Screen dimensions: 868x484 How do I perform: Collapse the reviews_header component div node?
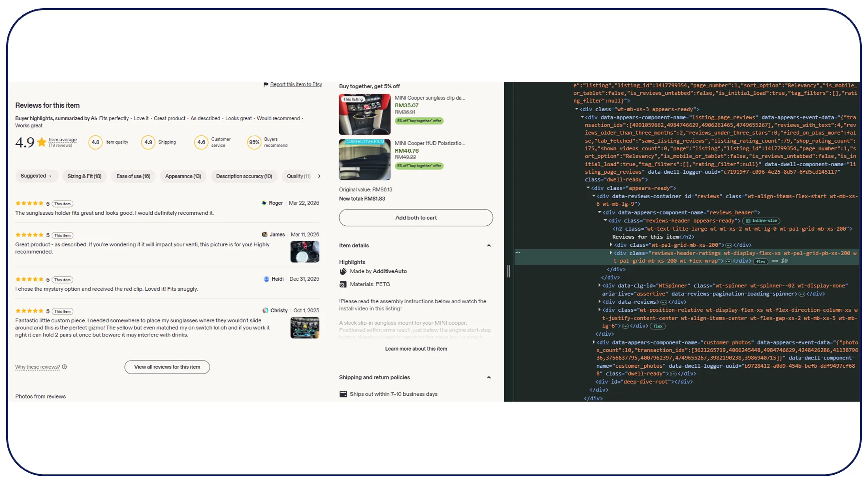pos(600,212)
